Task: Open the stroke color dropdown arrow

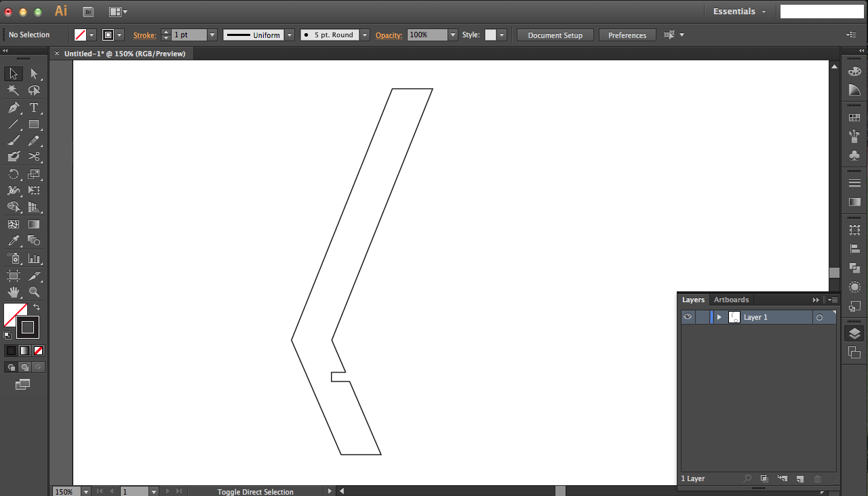Action: click(x=120, y=35)
